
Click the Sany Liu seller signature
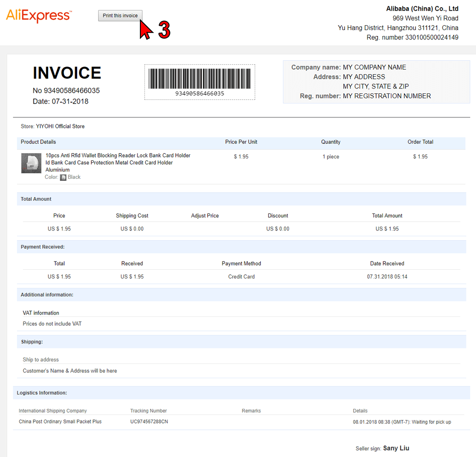pyautogui.click(x=396, y=448)
